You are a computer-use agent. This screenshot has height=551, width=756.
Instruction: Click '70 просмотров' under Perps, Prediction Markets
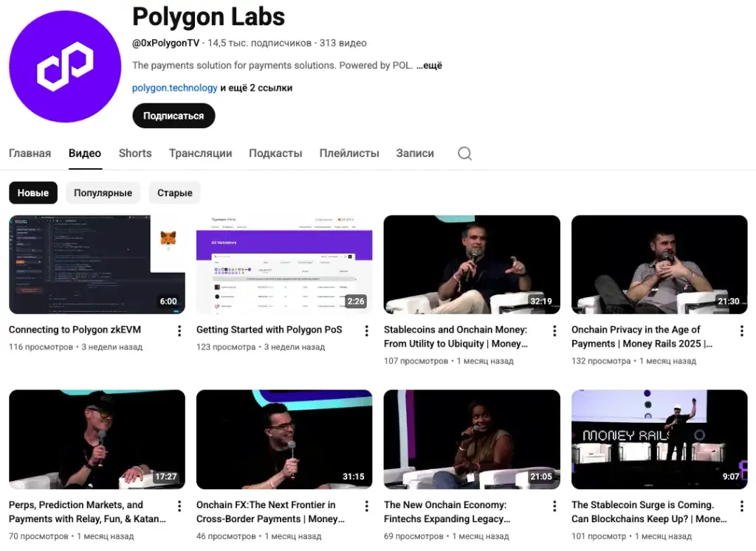pyautogui.click(x=38, y=536)
